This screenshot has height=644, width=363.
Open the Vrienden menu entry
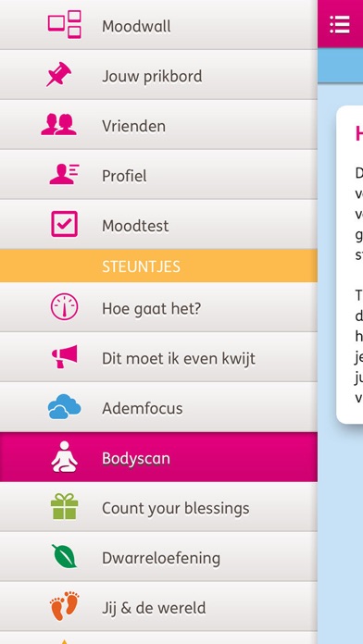click(158, 124)
